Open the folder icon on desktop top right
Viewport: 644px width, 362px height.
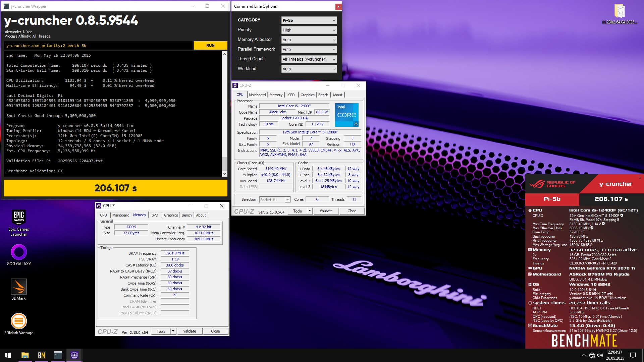619,14
